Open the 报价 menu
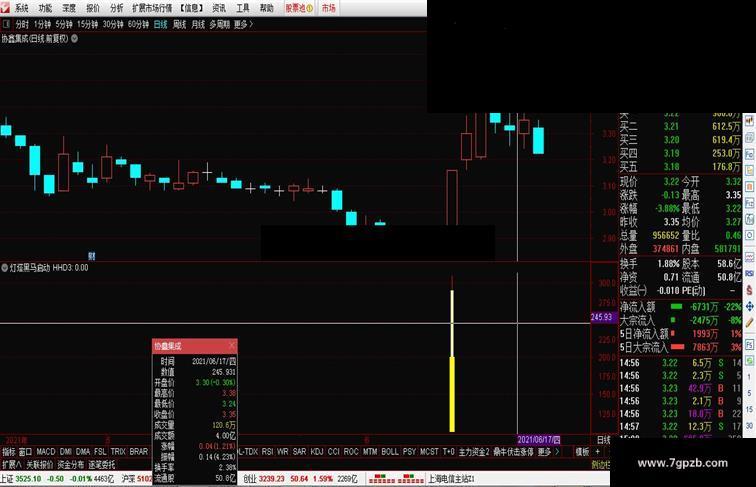 pos(93,8)
